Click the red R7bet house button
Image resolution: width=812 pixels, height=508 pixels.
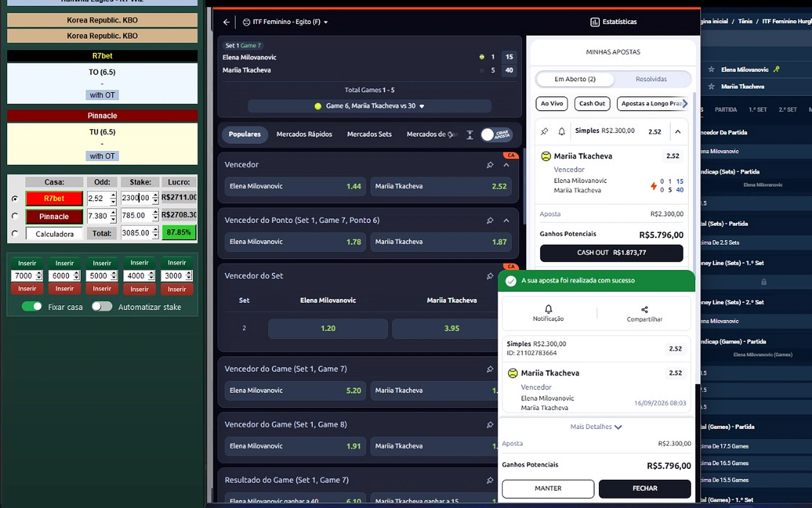coord(54,198)
